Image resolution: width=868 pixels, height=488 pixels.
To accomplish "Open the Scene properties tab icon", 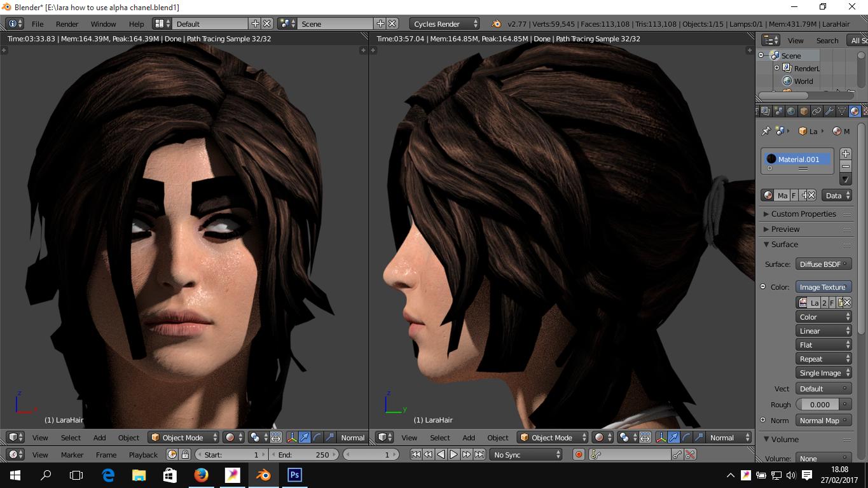I will 778,111.
